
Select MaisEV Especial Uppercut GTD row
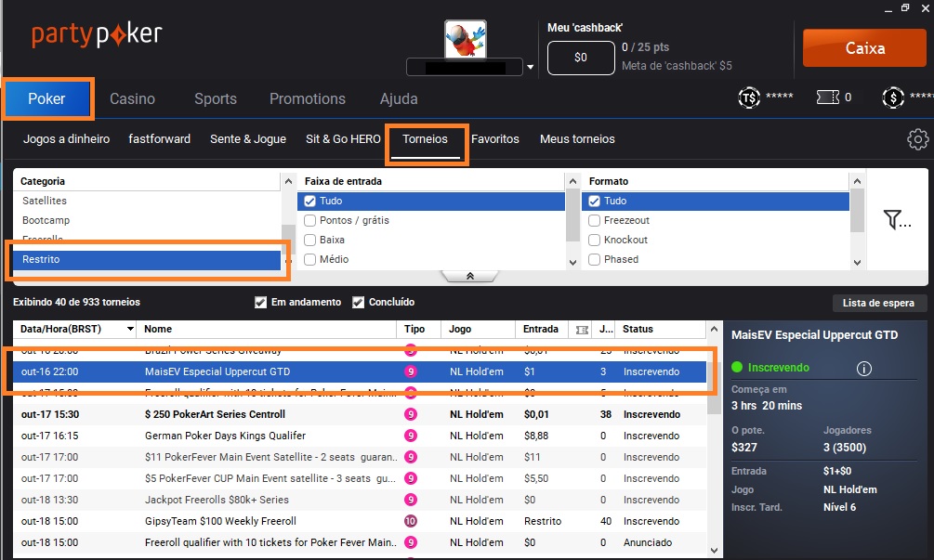(360, 372)
